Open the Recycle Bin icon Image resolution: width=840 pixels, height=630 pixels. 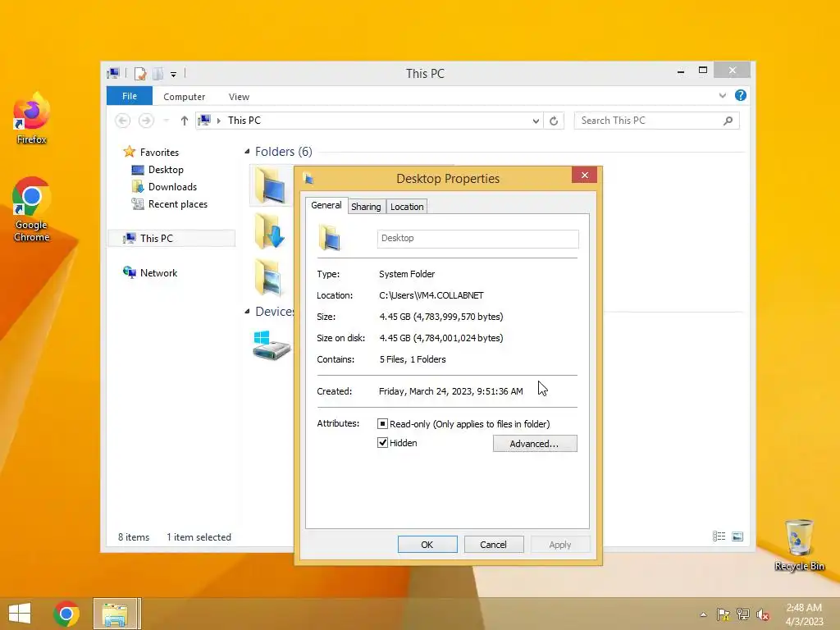(x=799, y=545)
